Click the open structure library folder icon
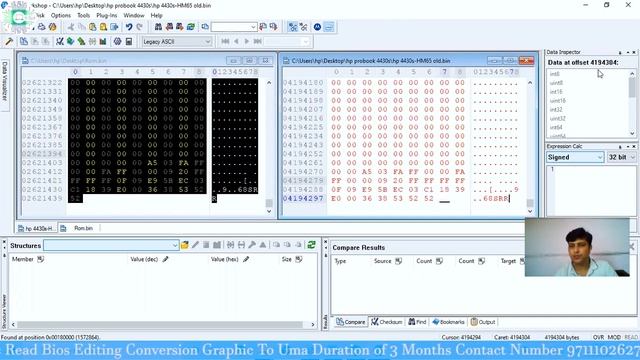This screenshot has width=640, height=360. pyautogui.click(x=184, y=245)
